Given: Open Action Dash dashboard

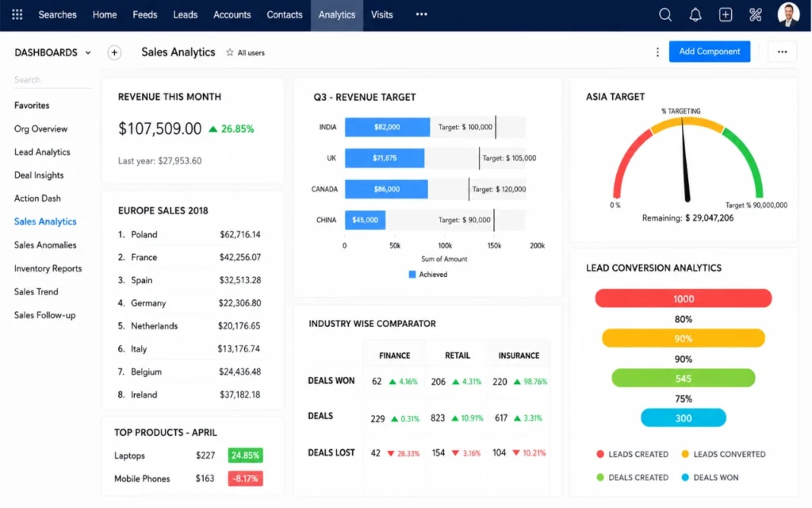Looking at the screenshot, I should 37,198.
